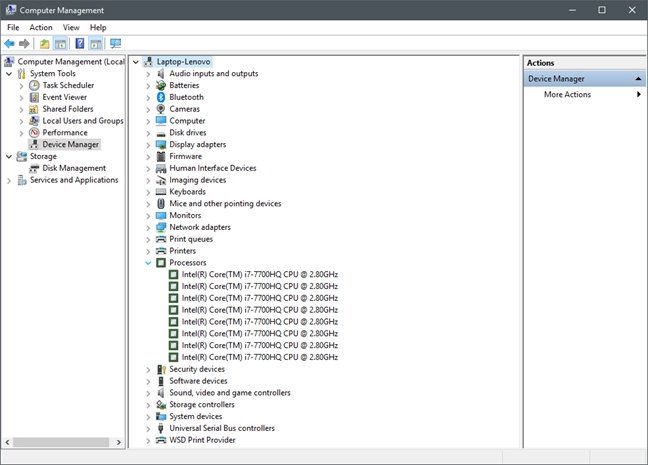Click the Processors category chip icon
Image resolution: width=648 pixels, height=465 pixels.
[x=161, y=263]
